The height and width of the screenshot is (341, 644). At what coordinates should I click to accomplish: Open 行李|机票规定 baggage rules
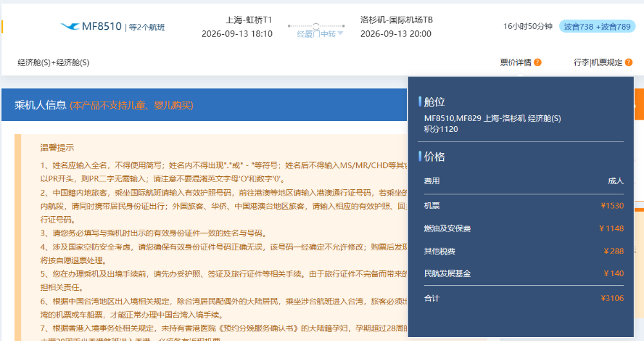tap(598, 62)
